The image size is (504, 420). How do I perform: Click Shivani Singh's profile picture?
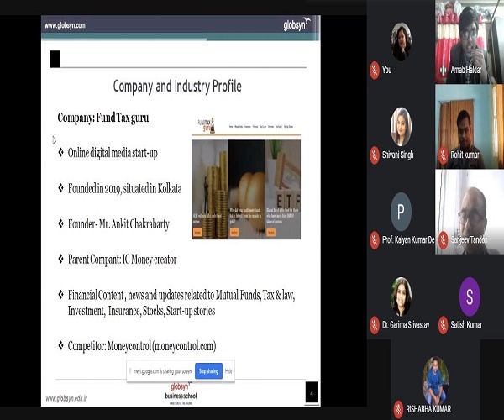(401, 124)
